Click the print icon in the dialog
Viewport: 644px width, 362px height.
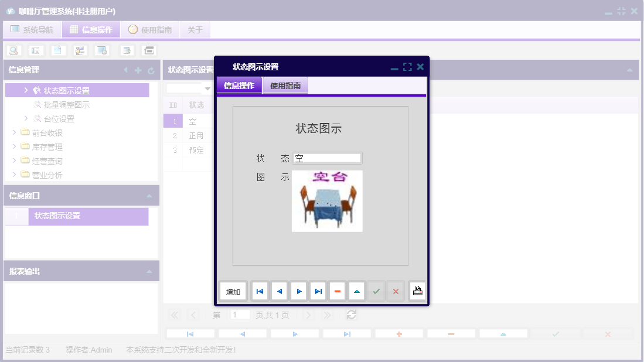click(x=417, y=291)
